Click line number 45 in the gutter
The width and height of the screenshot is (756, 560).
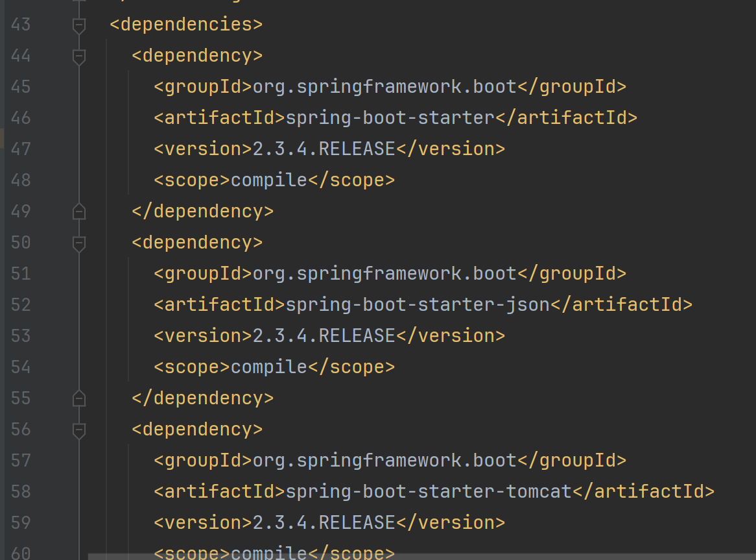[x=21, y=87]
